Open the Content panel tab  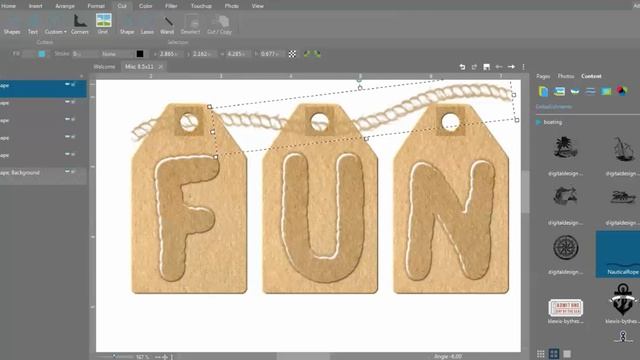(x=591, y=76)
